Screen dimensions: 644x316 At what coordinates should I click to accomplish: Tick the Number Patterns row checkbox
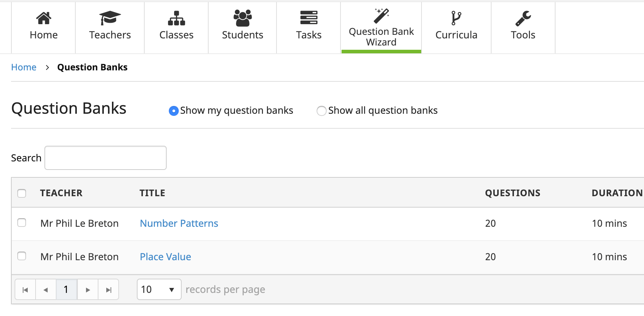click(x=22, y=223)
